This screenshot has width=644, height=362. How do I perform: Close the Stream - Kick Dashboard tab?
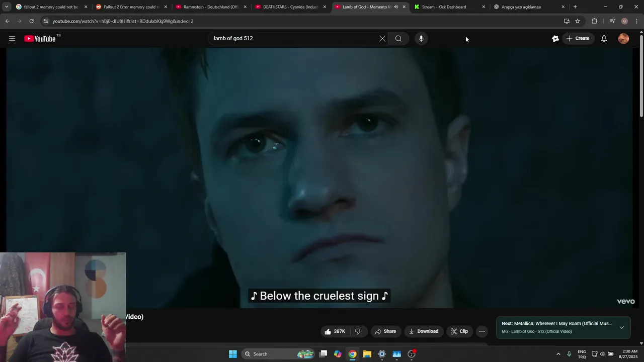point(484,7)
